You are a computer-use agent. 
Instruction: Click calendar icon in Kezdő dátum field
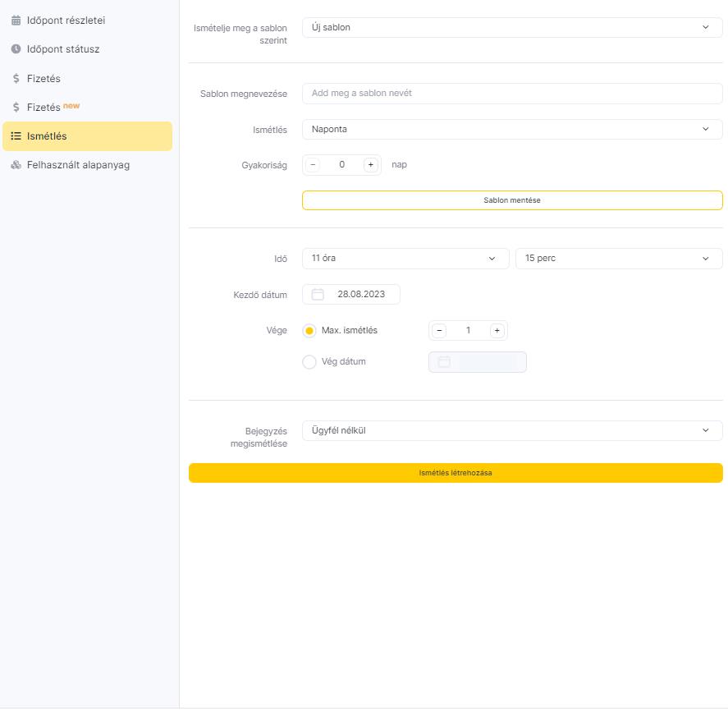point(318,294)
